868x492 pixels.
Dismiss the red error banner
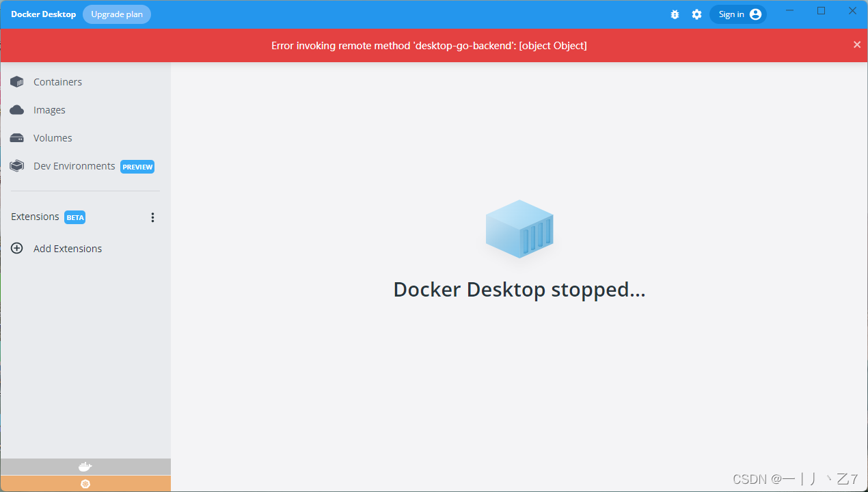pos(857,45)
